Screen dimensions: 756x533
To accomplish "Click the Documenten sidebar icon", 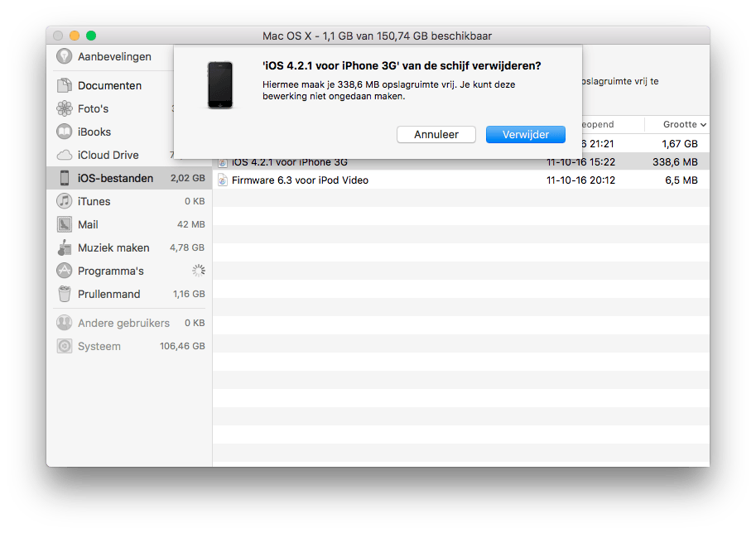I will tap(64, 85).
